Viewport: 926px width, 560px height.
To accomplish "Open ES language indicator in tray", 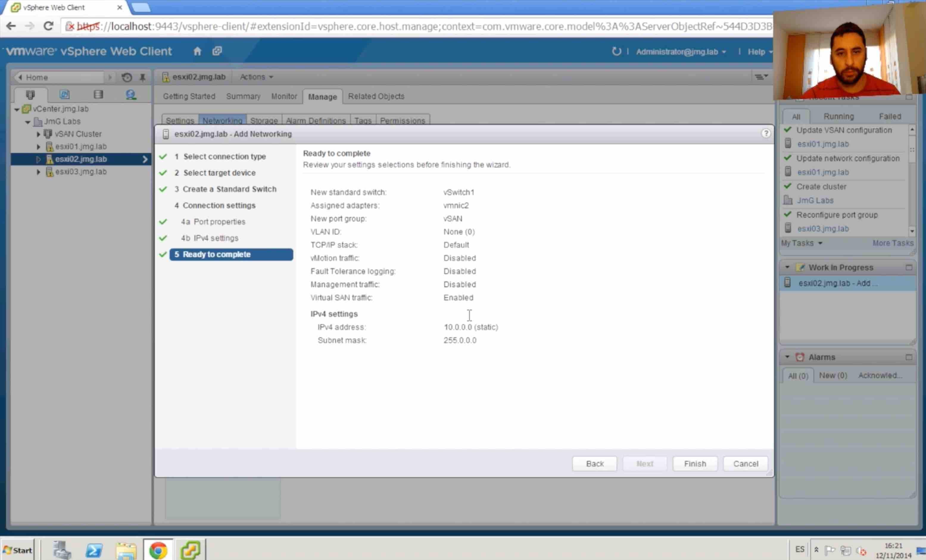I will [x=800, y=549].
